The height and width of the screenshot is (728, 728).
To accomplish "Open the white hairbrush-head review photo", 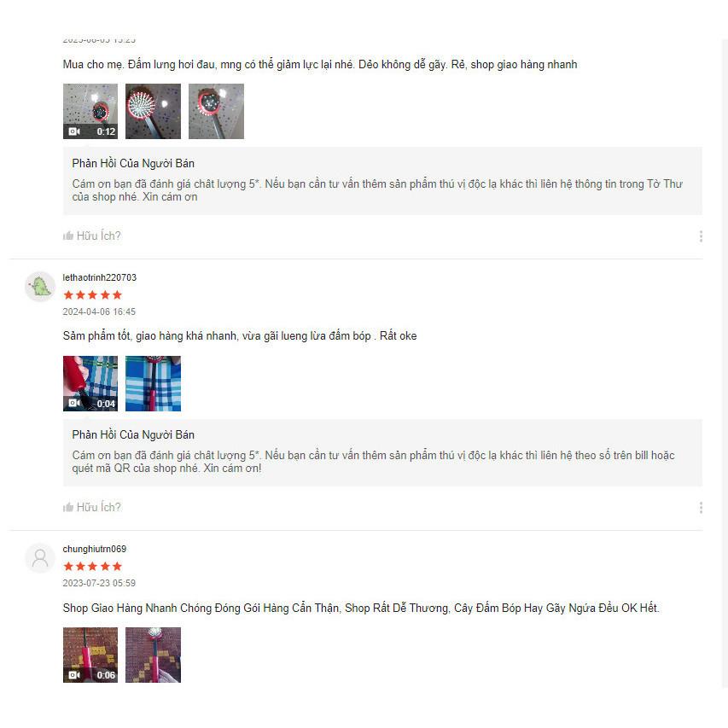I will [x=154, y=112].
